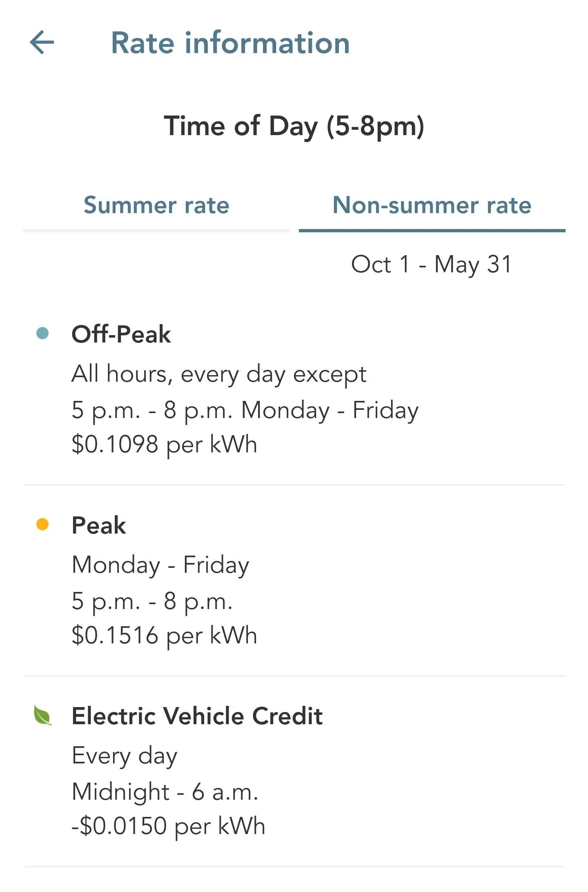This screenshot has width=588, height=892.
Task: Click the blue Off-Peak dot indicator
Action: pyautogui.click(x=42, y=333)
